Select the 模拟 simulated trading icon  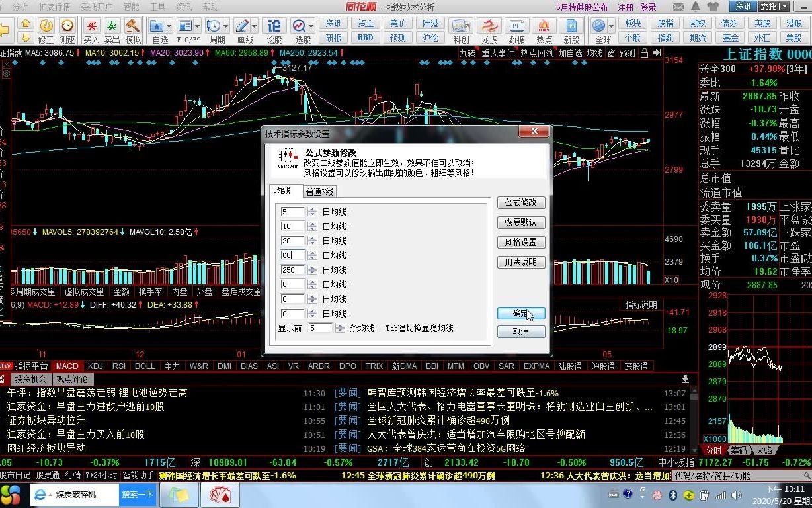[x=132, y=26]
